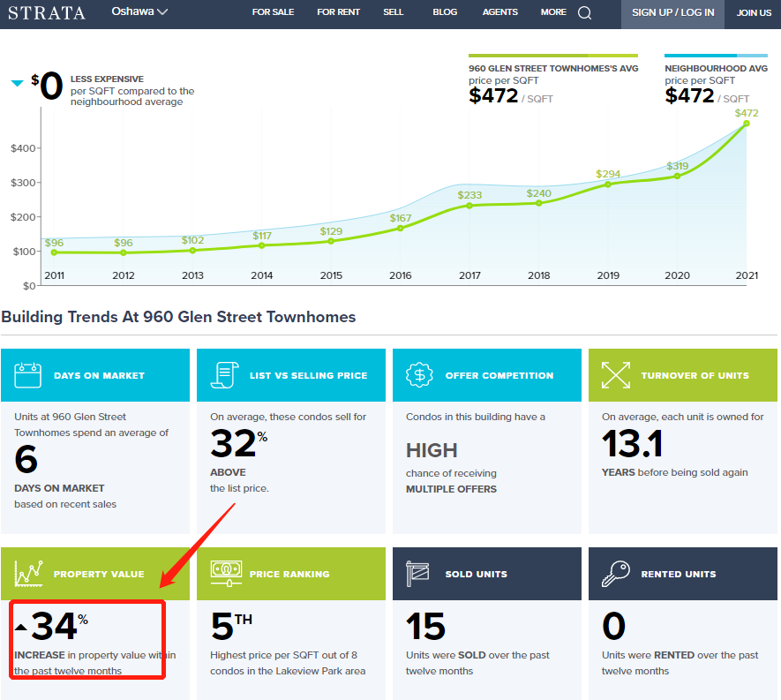This screenshot has width=781, height=700.
Task: Select the 2017 $233 chart data point
Action: (x=469, y=206)
